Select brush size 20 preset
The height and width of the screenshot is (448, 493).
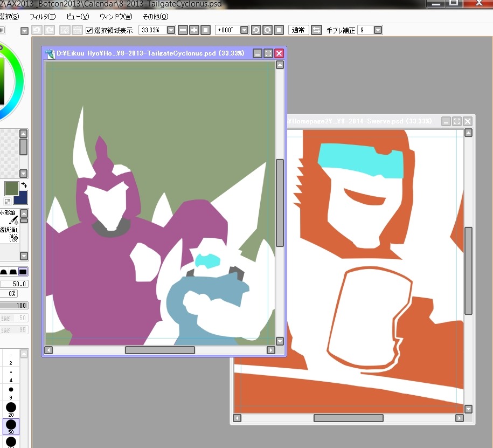11,410
